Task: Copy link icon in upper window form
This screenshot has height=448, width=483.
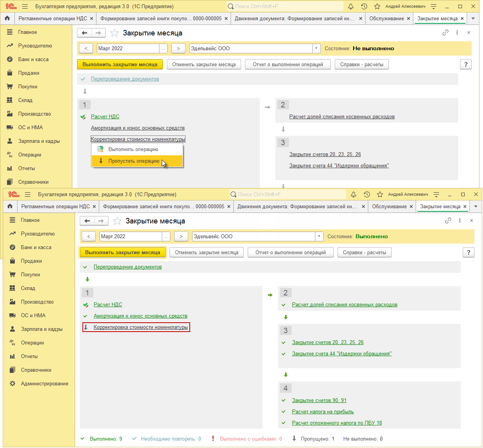Action: 445,33
